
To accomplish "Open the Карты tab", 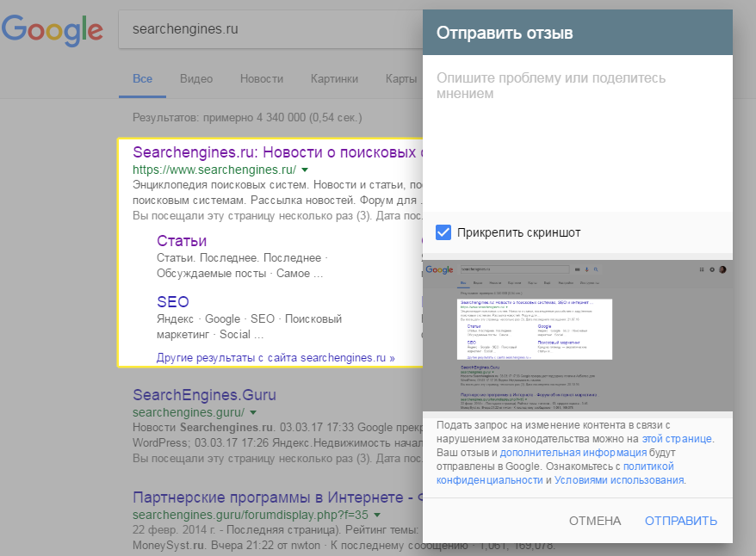I will point(401,79).
